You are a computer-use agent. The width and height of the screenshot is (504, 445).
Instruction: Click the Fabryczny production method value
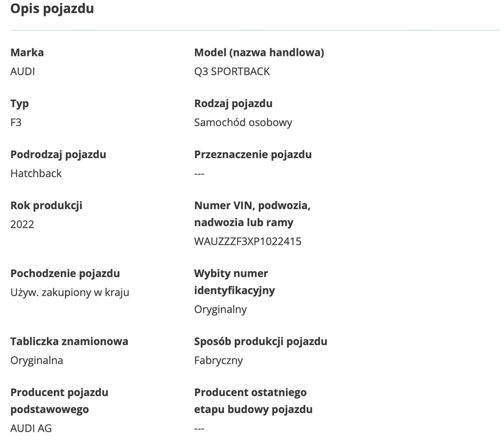tap(218, 361)
